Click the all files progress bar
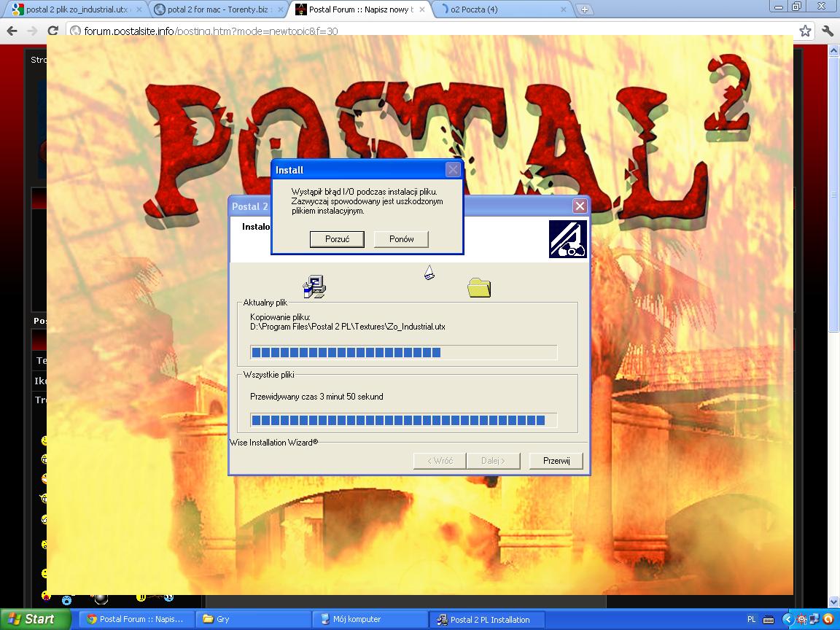The image size is (840, 630). (404, 421)
